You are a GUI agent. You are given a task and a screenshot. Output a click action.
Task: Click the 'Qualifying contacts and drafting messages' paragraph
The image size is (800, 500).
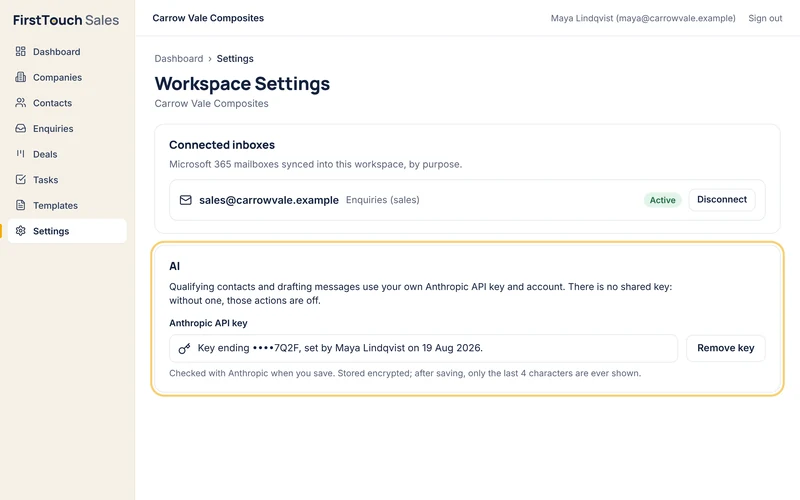click(421, 293)
